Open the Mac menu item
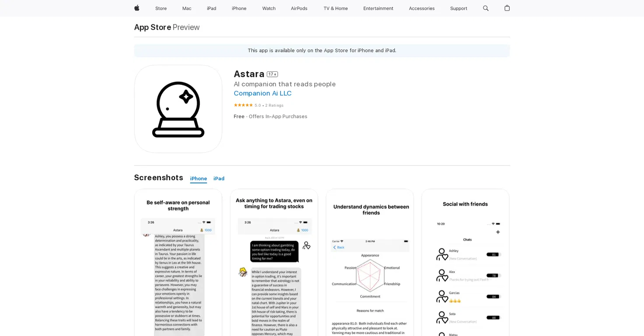The width and height of the screenshot is (644, 336). [x=187, y=8]
